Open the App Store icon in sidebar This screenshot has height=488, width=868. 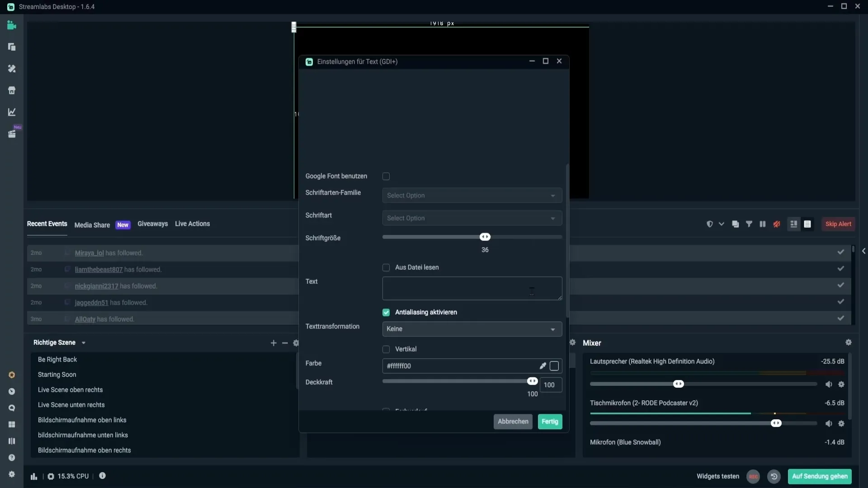(x=12, y=90)
